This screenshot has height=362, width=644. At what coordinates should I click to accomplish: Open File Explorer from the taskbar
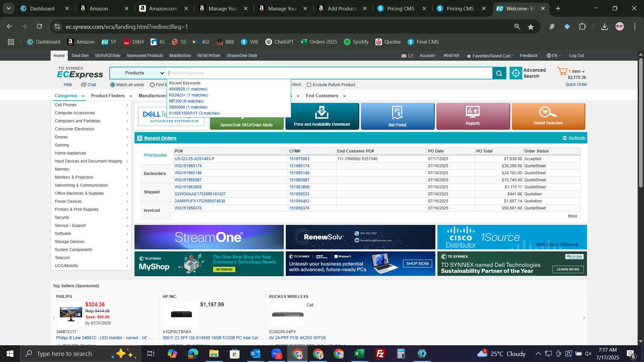(x=214, y=354)
